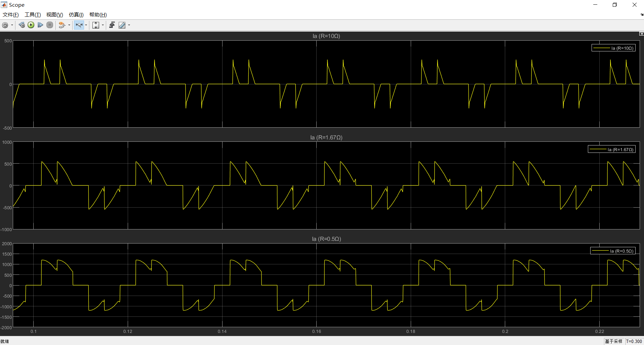Image resolution: width=644 pixels, height=345 pixels.
Task: Click the Scale Y-axis limits icon
Action: (x=96, y=25)
